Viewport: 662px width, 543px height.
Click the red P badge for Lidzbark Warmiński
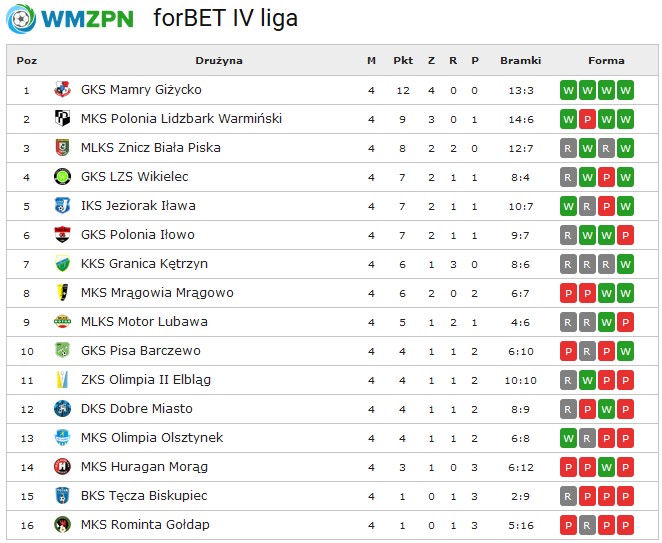coord(587,119)
